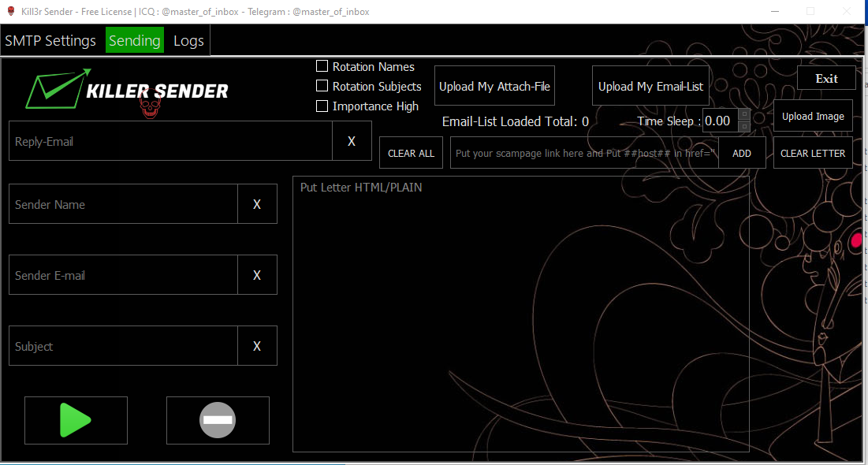Decrease Time Sleep with the down arrow
This screenshot has height=465, width=868.
click(744, 126)
